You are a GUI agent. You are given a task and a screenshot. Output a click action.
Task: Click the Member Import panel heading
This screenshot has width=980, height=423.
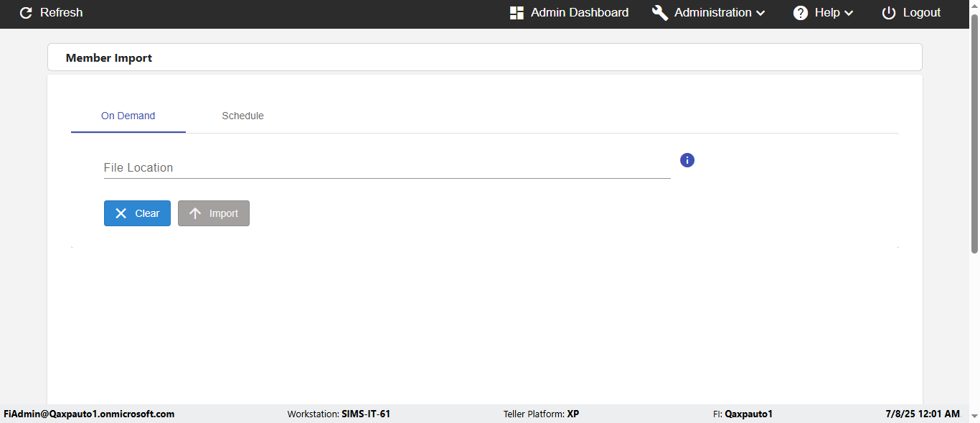point(109,58)
